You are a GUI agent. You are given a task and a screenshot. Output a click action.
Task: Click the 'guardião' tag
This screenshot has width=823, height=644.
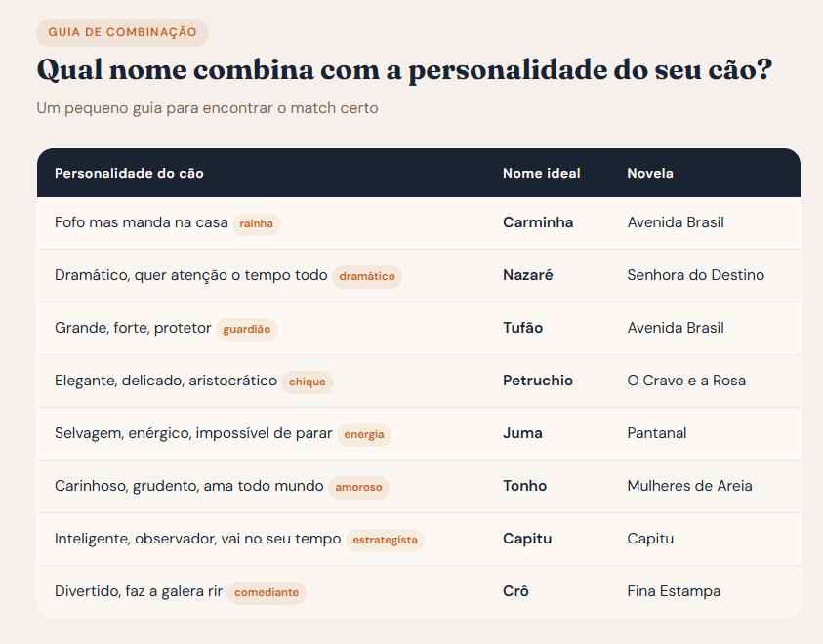tap(246, 329)
